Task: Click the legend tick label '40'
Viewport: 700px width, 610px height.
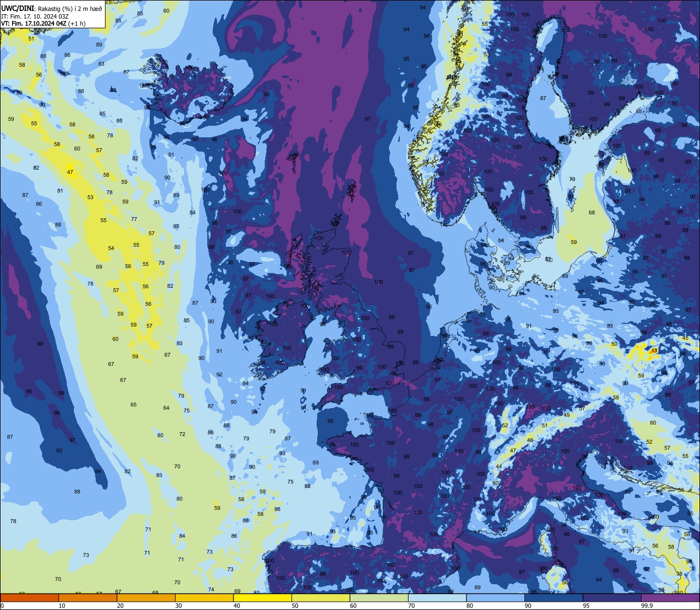Action: click(x=237, y=606)
